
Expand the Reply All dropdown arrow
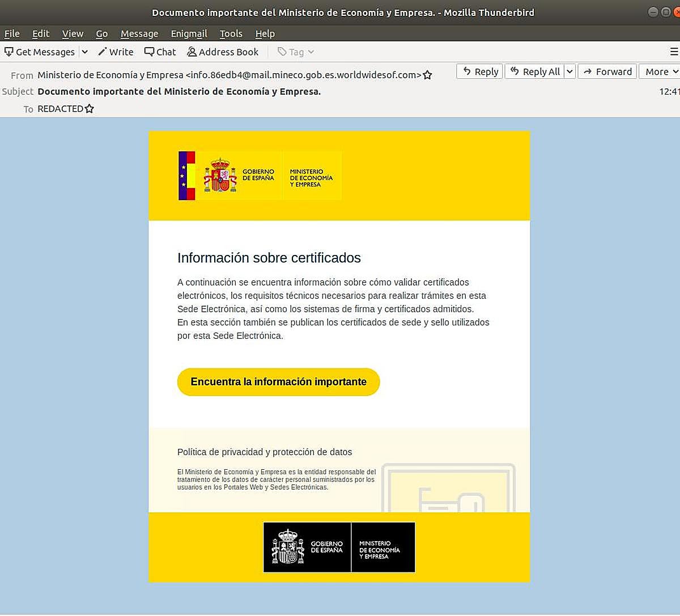point(570,71)
